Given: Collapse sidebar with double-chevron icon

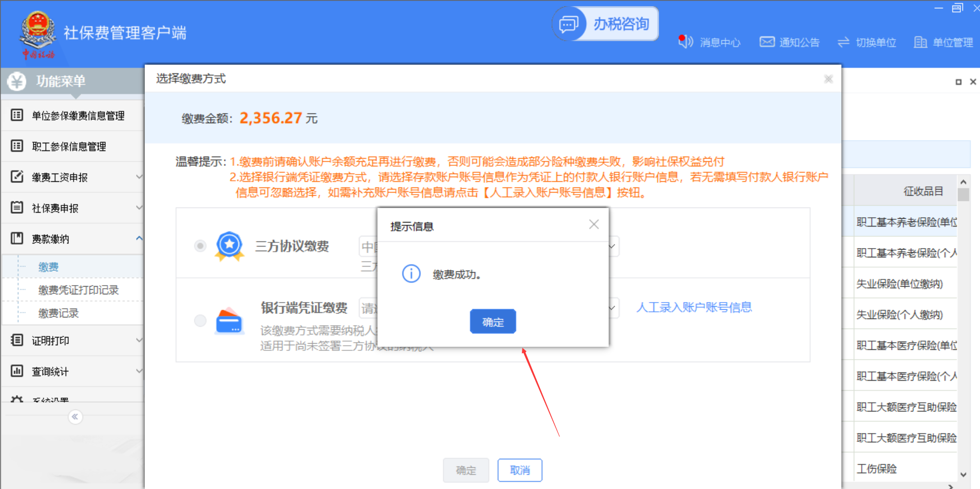Looking at the screenshot, I should pos(75,417).
